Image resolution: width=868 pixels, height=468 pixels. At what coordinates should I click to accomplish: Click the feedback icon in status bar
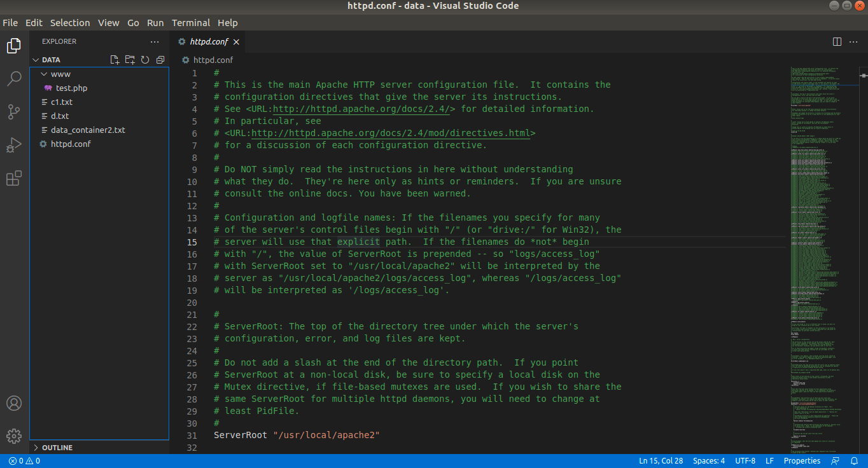(835, 461)
